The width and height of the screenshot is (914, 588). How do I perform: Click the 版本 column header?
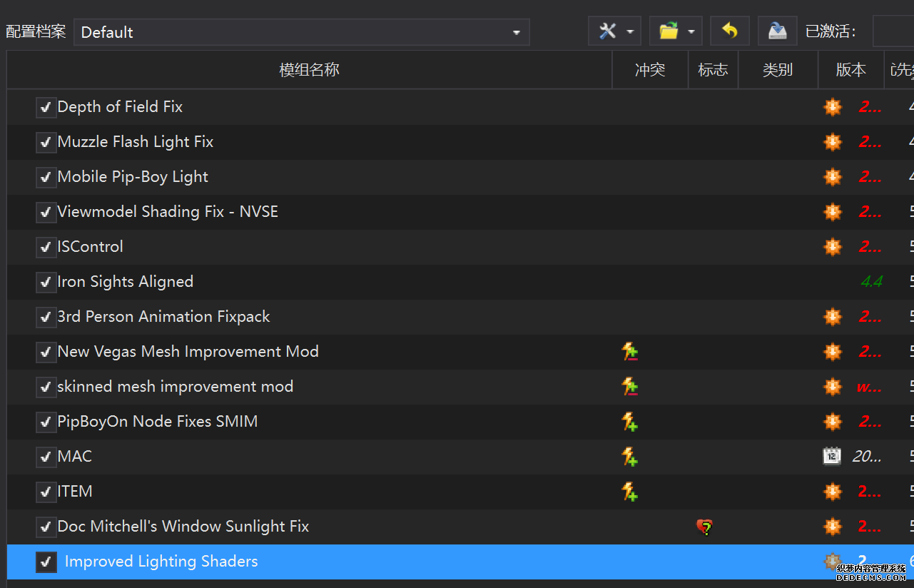pyautogui.click(x=850, y=70)
